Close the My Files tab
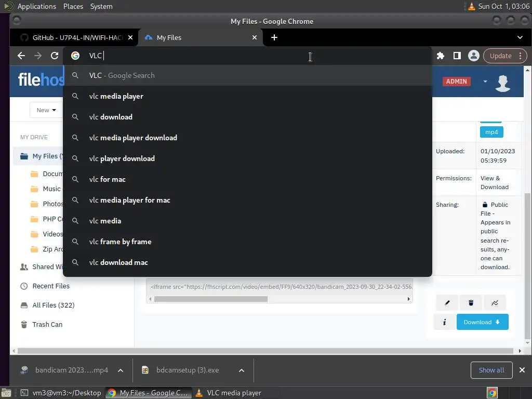Image resolution: width=532 pixels, height=399 pixels. (255, 37)
